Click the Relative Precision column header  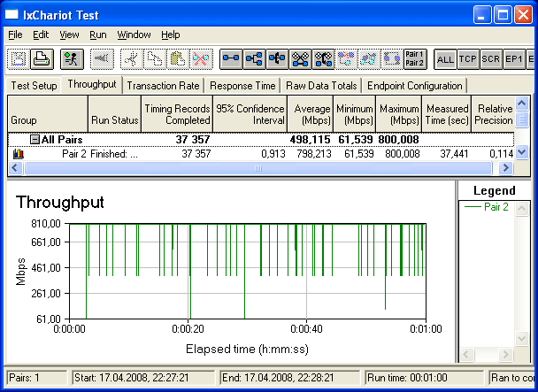(x=494, y=114)
